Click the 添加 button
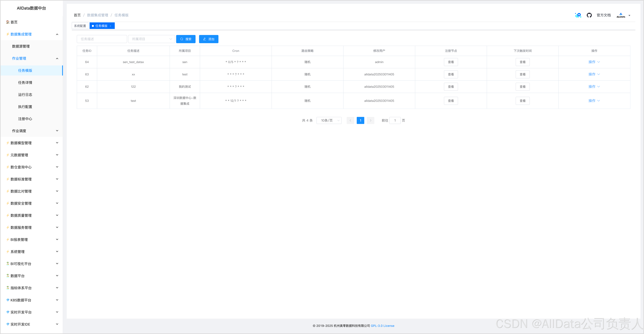The image size is (644, 334). pos(209,39)
